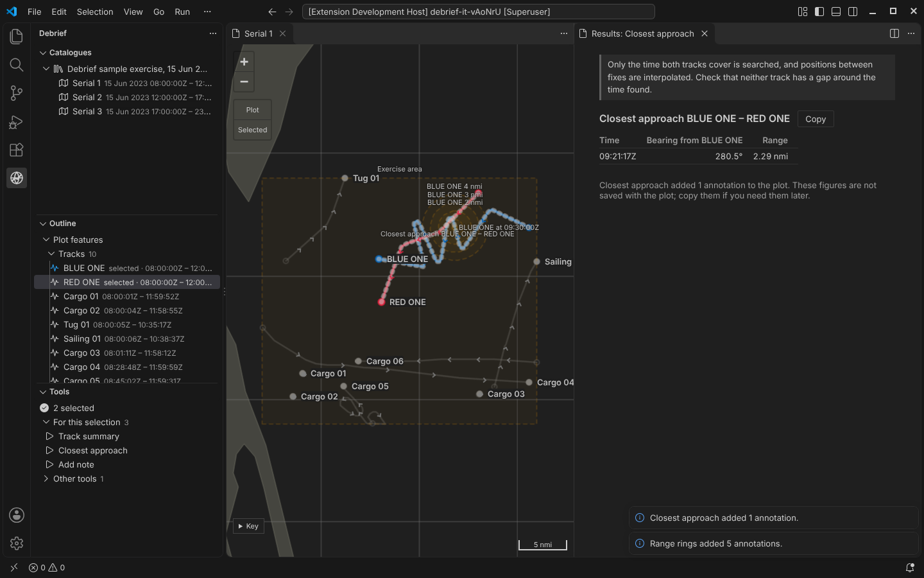Collapse the Tracks node
This screenshot has height=578, width=924.
coord(51,254)
